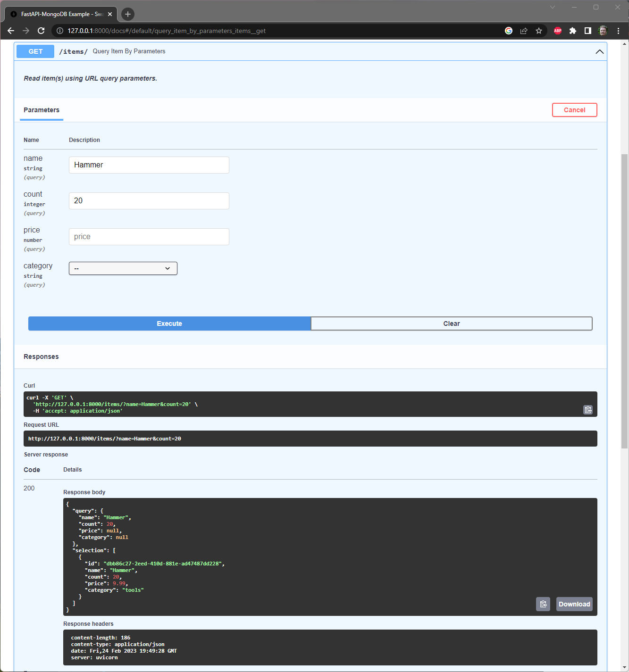The image size is (629, 672).
Task: Open the browser extensions puzzle menu
Action: [x=572, y=30]
